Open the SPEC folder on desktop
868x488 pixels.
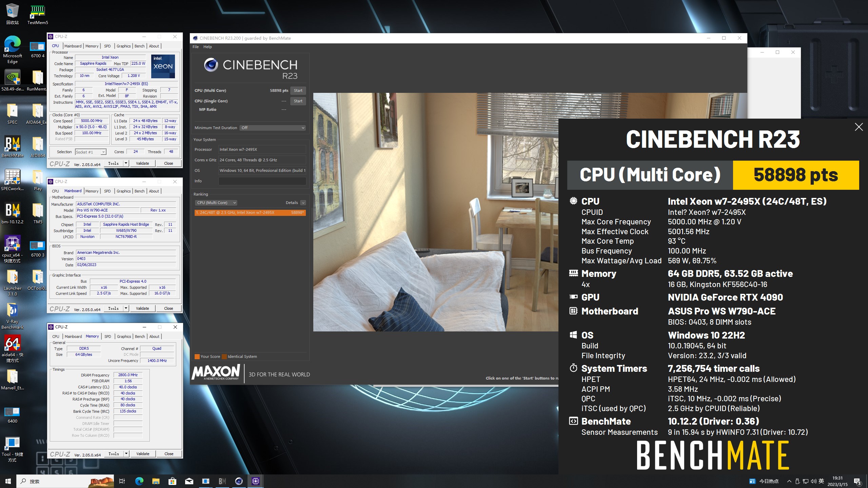[12, 113]
